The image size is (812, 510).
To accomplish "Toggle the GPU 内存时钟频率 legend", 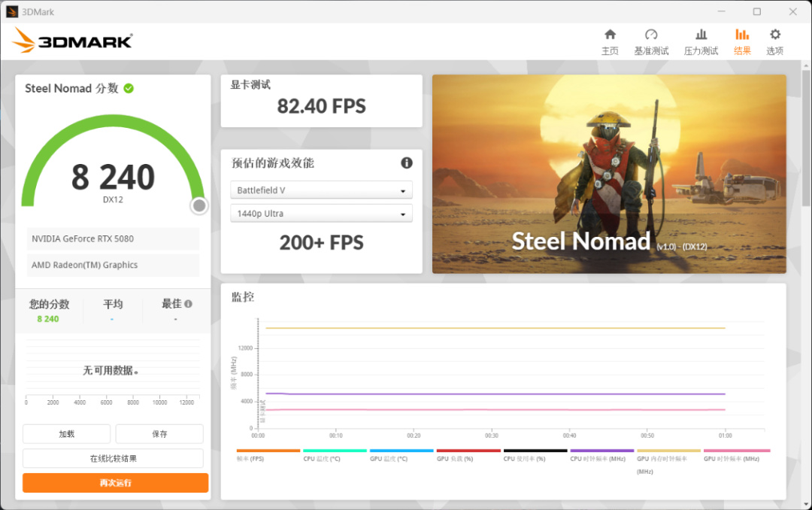I will 668,461.
